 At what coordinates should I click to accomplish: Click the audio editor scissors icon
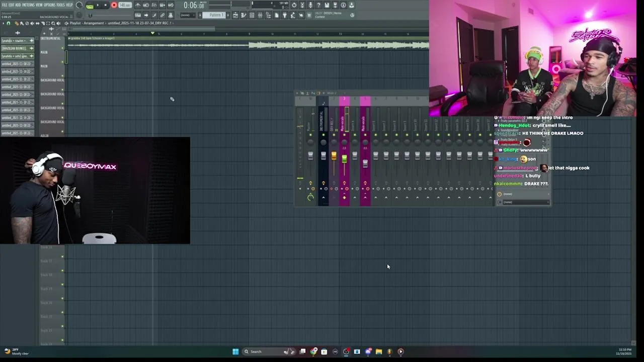click(x=302, y=5)
